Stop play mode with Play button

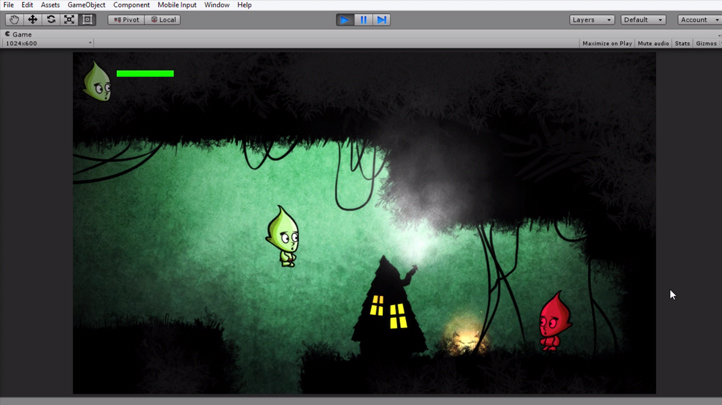click(x=345, y=20)
